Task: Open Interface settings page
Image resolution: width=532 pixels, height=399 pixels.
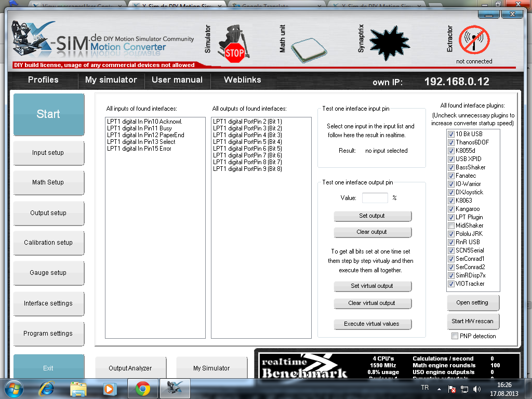Action: [x=48, y=303]
